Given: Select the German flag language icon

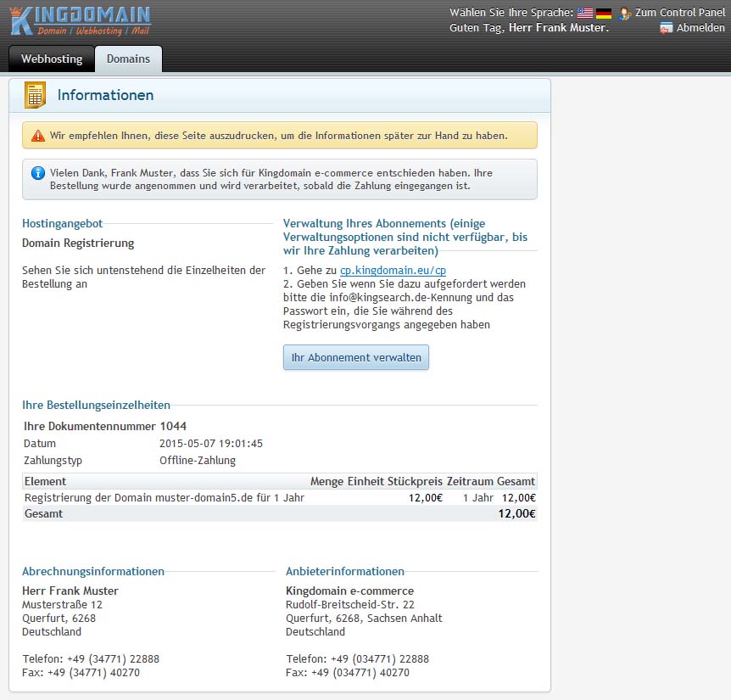Looking at the screenshot, I should coord(603,14).
